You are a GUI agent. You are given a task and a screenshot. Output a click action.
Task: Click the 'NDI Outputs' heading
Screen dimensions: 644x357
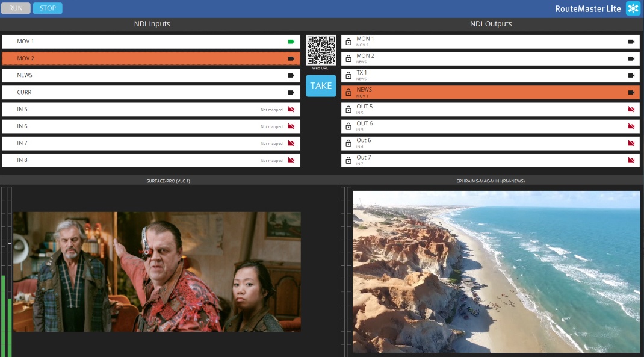pyautogui.click(x=491, y=24)
